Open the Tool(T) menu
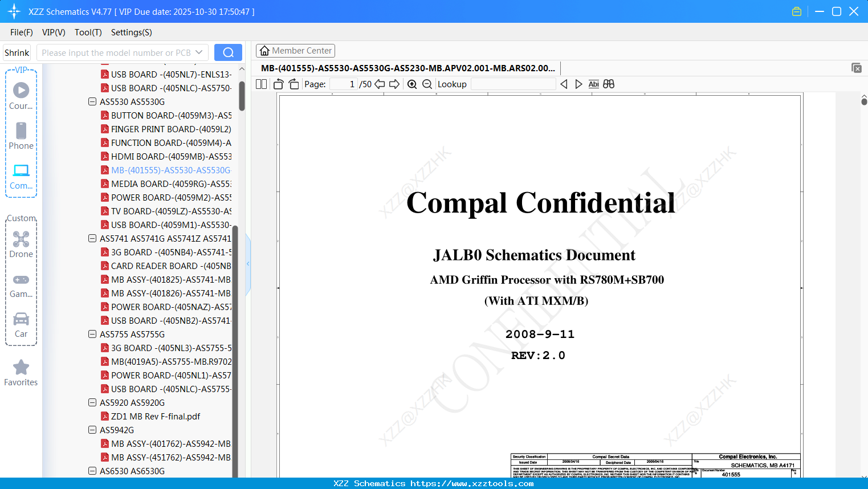This screenshot has height=489, width=868. (88, 32)
